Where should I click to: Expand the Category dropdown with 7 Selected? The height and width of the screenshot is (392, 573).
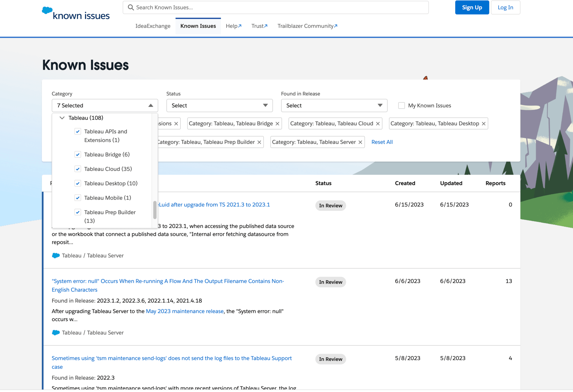104,105
